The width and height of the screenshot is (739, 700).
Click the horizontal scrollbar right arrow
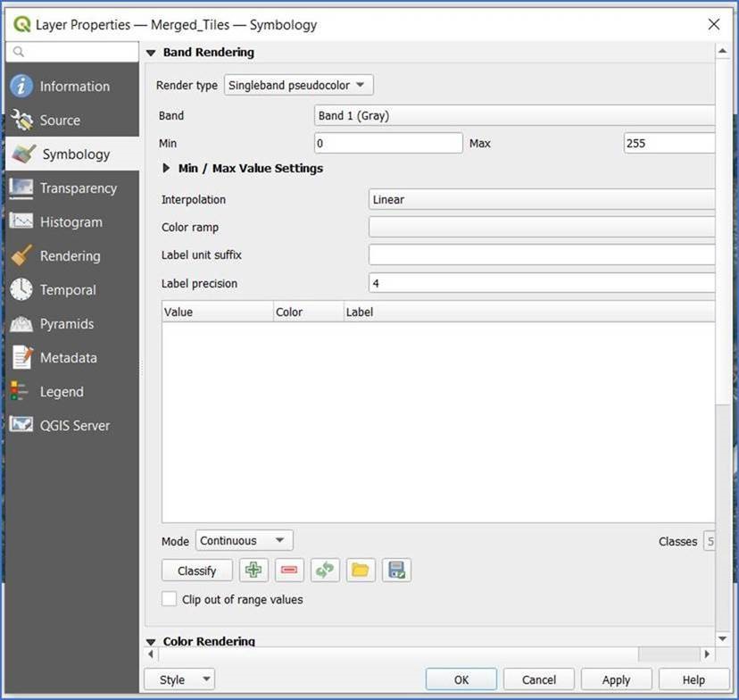707,654
